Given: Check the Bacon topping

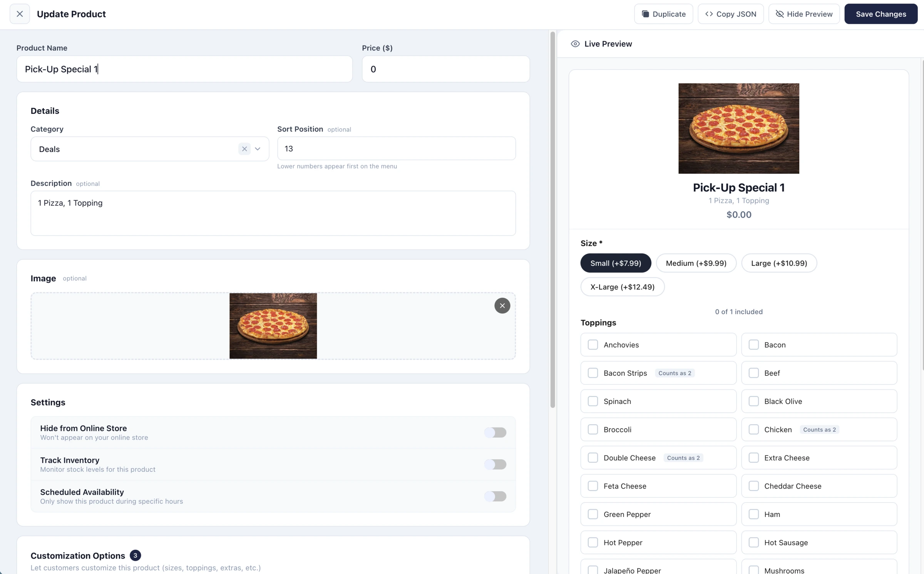Looking at the screenshot, I should (753, 345).
